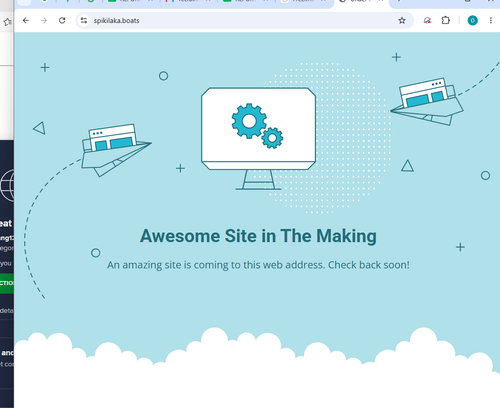
Task: Reload the spikilaka.boats page
Action: click(x=62, y=21)
